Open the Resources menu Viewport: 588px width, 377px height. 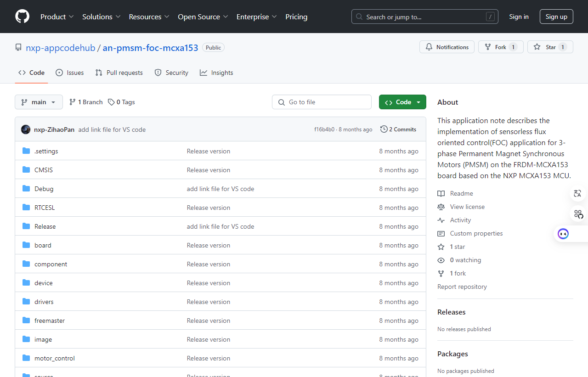149,17
